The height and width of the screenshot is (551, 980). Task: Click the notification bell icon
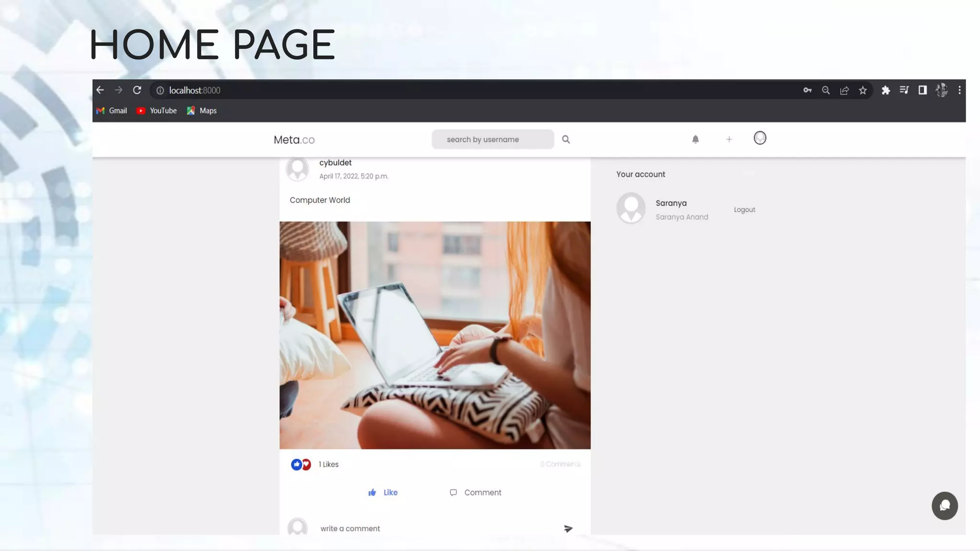[695, 139]
